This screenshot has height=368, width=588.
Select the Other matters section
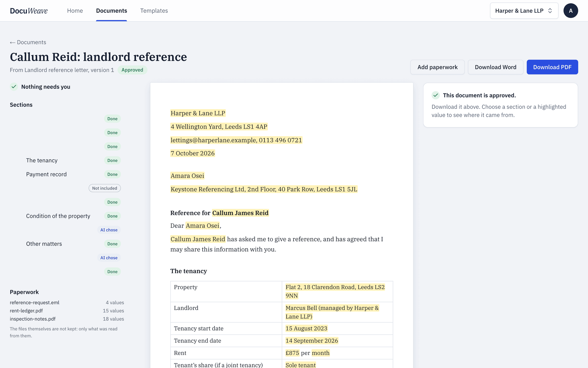(44, 244)
